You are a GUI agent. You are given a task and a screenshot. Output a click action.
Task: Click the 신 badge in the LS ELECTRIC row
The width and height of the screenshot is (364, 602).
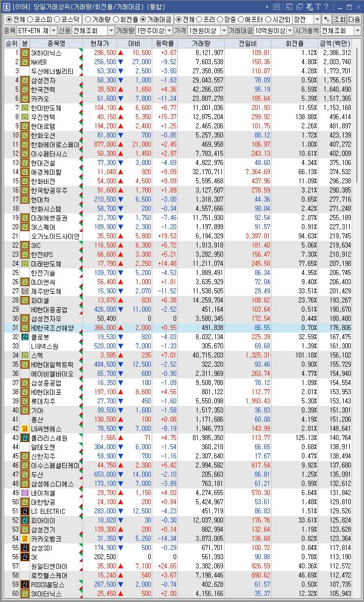coord(25,511)
